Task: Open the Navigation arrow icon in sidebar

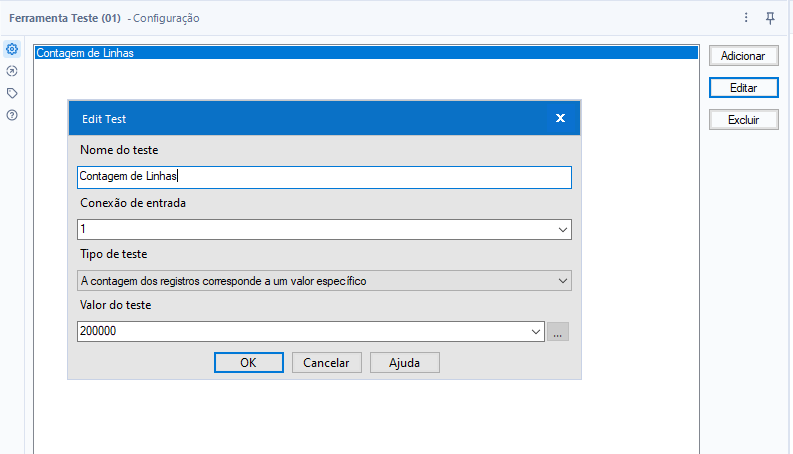Action: (12, 71)
